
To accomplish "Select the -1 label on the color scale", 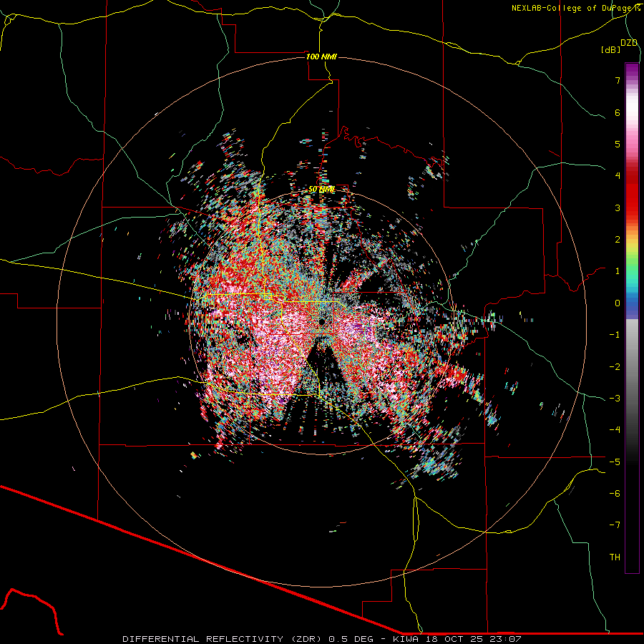I will 615,335.
